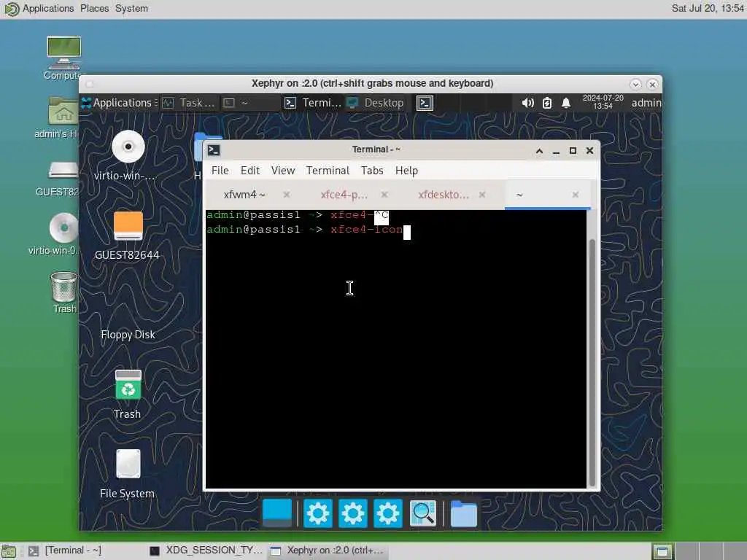Viewport: 747px width, 560px height.
Task: Maximize the Terminal window
Action: click(573, 151)
